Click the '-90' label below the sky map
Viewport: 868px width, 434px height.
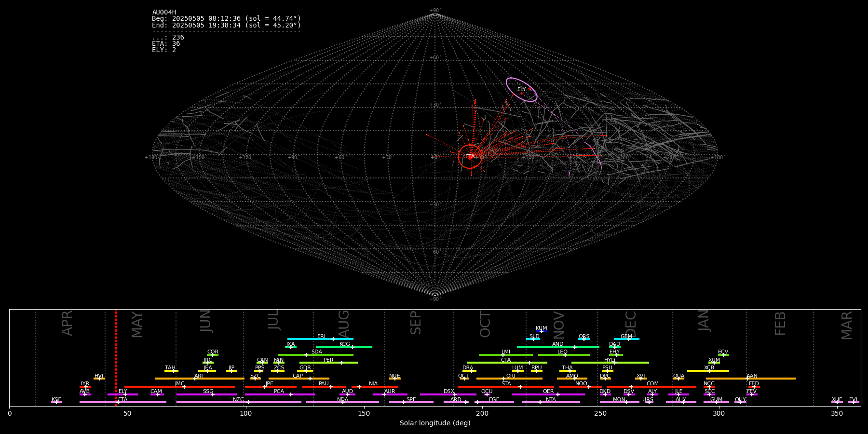[x=434, y=299]
